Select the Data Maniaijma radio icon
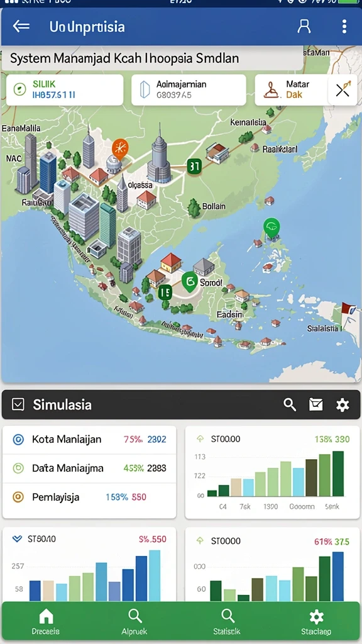This screenshot has height=644, width=362. point(18,468)
